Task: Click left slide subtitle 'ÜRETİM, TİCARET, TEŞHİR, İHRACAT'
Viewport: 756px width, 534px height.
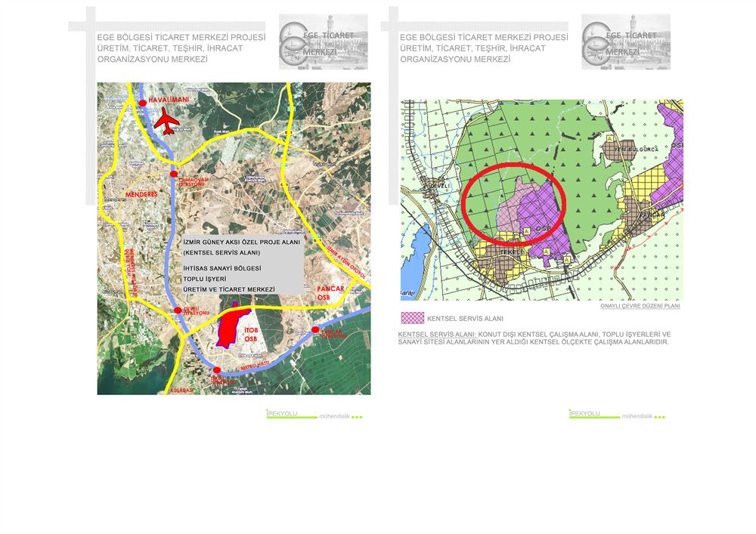Action: click(169, 48)
